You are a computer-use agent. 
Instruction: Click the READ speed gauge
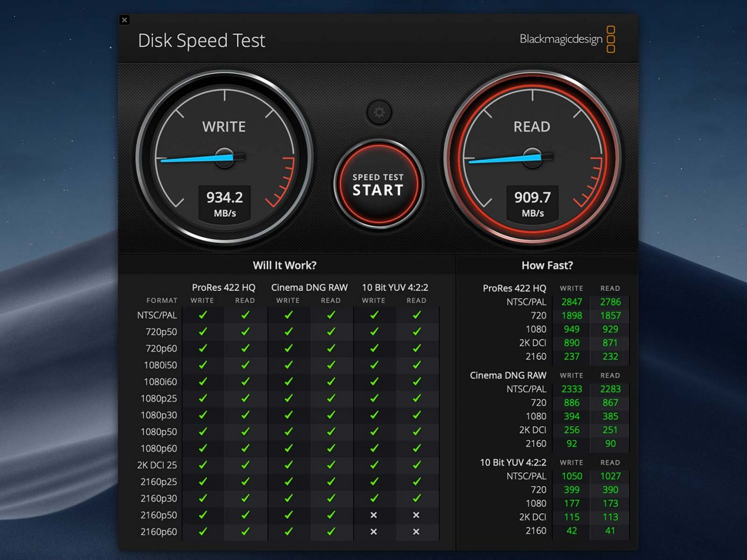point(532,157)
